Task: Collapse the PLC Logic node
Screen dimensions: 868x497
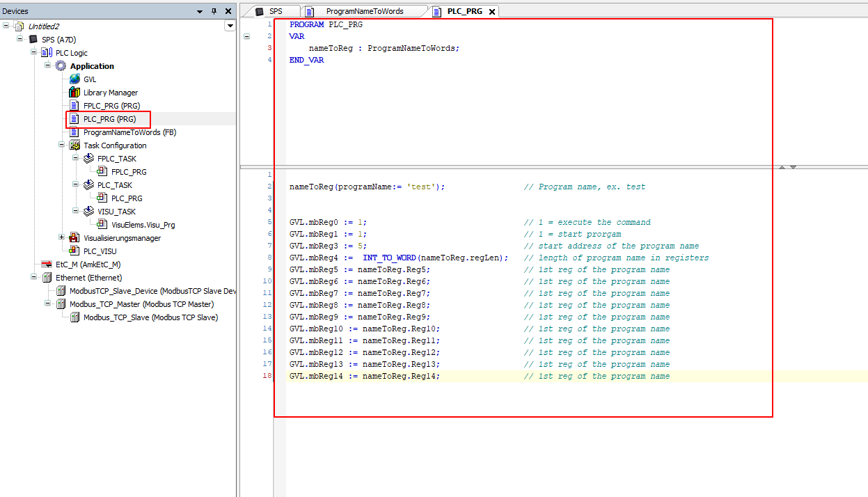Action: coord(35,52)
